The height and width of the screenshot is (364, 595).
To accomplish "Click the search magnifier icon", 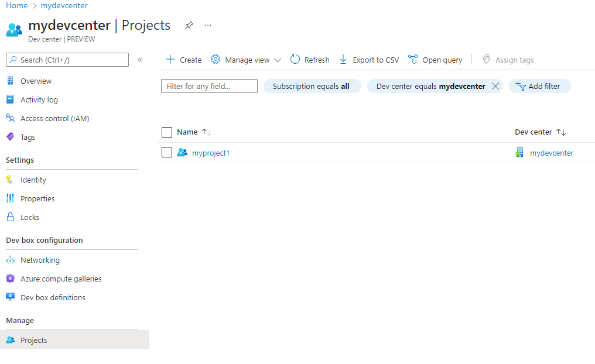I will click(x=13, y=60).
